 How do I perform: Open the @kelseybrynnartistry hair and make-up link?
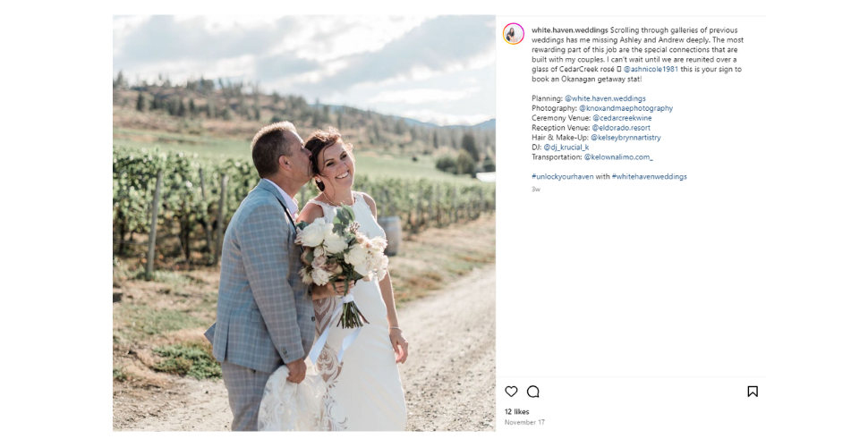click(x=625, y=138)
